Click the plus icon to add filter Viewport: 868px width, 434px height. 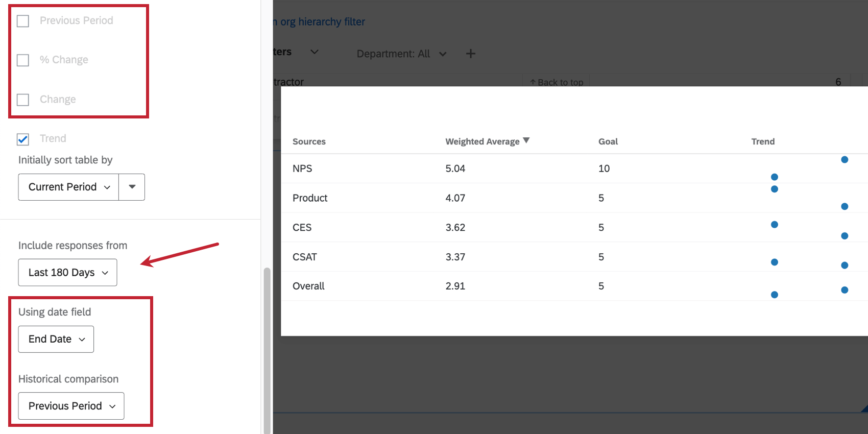tap(470, 54)
